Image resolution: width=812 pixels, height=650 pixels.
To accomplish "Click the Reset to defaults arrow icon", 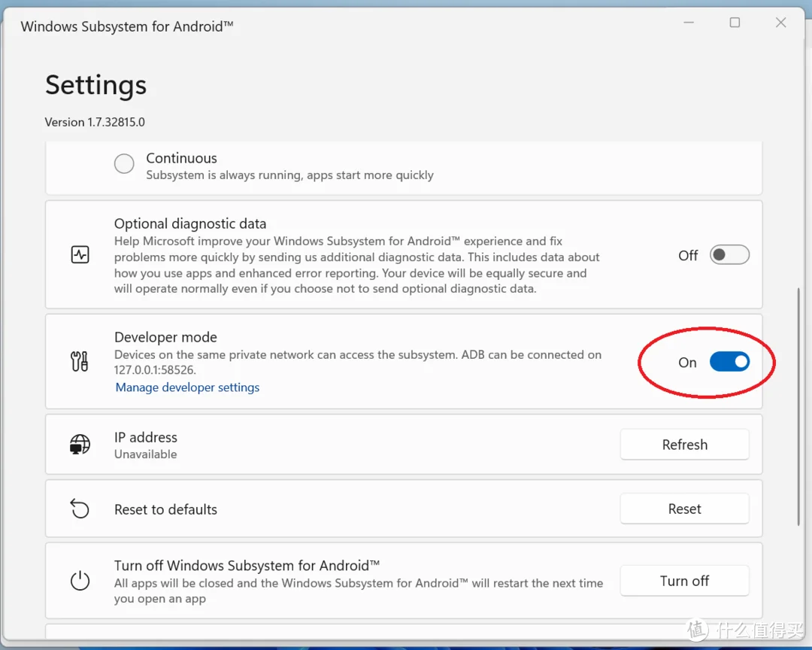I will [x=80, y=509].
